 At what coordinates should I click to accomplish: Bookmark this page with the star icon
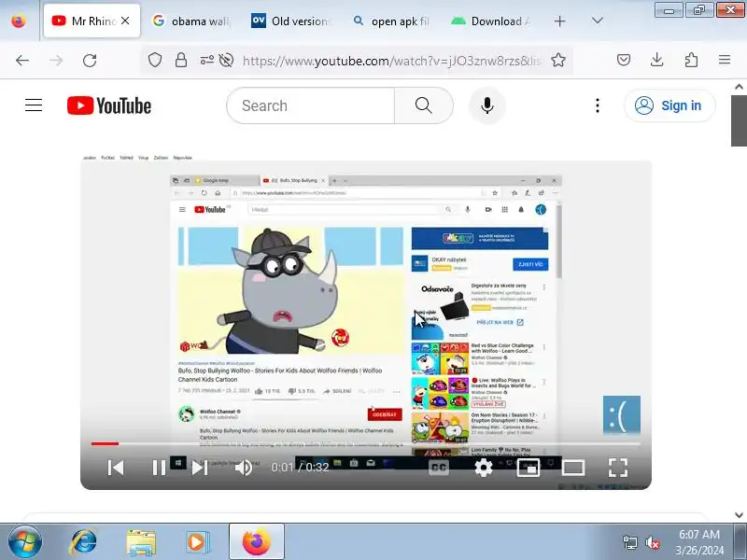[x=557, y=60]
